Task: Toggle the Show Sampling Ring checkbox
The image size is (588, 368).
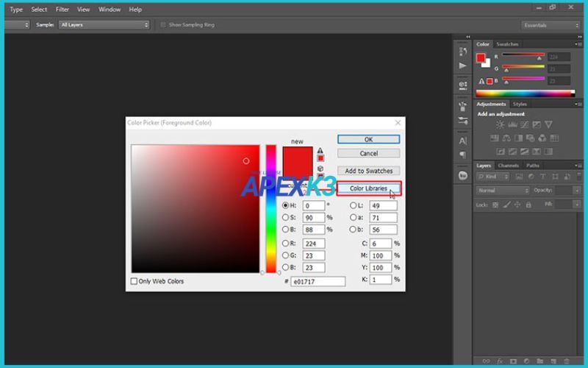Action: tap(162, 25)
